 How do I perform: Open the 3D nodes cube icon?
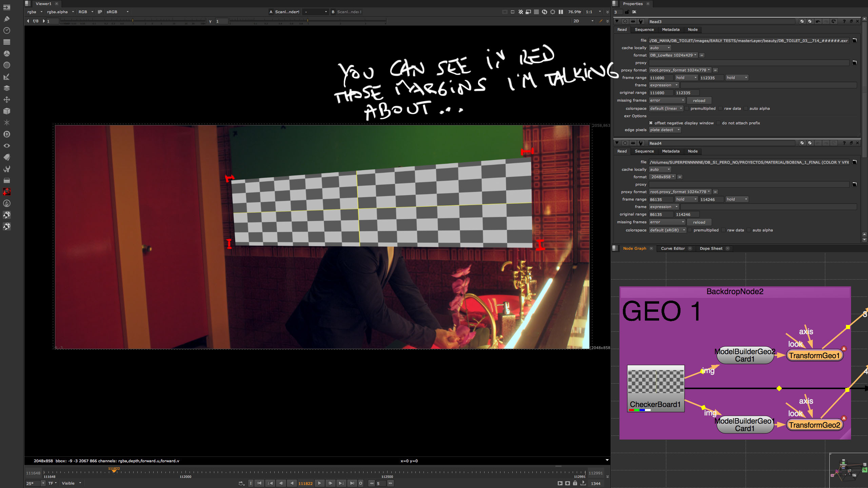6,111
